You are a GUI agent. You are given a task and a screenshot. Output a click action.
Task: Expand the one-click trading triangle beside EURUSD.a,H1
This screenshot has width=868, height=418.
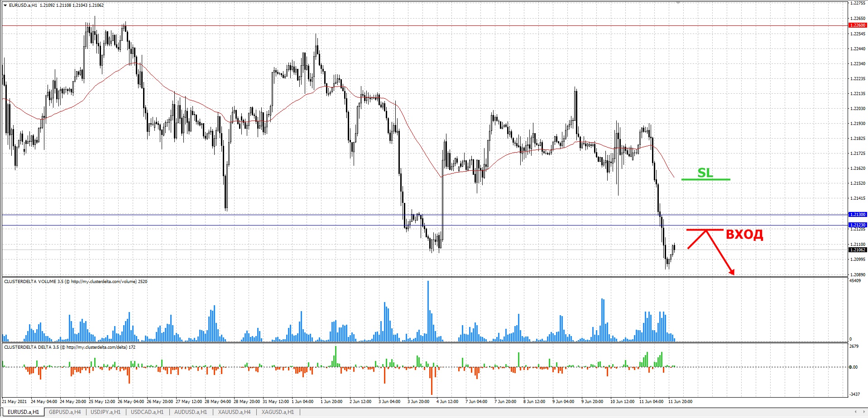5,5
